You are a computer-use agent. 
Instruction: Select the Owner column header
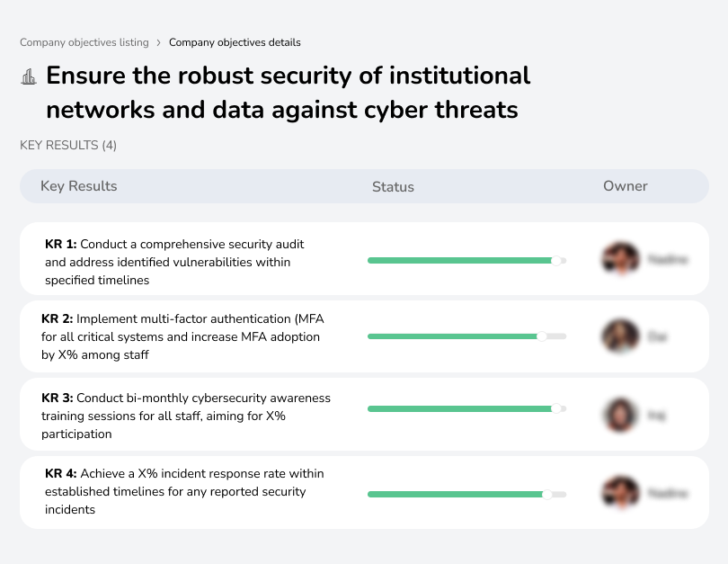[x=626, y=186]
